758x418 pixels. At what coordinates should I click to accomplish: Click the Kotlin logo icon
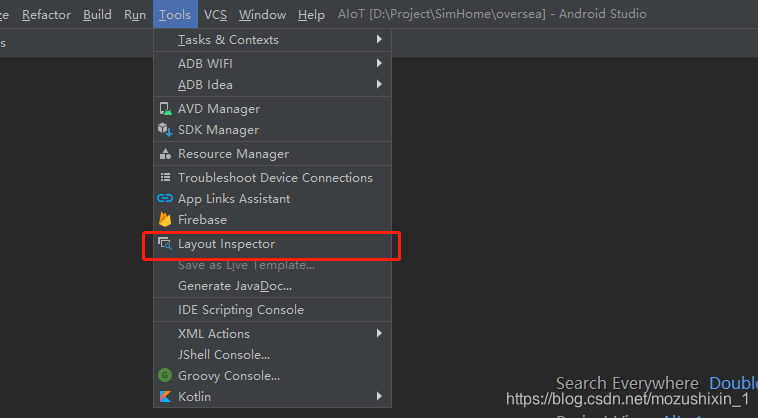165,396
